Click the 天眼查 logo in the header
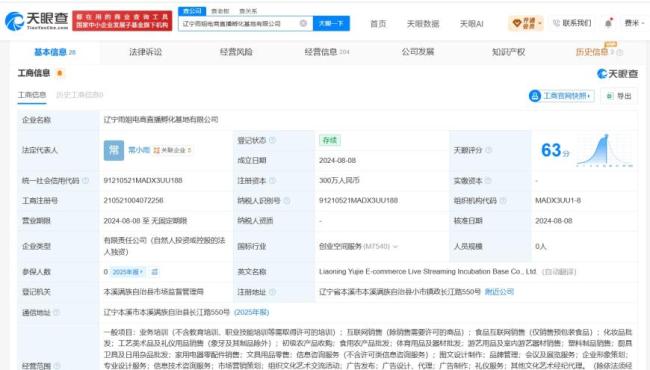This screenshot has width=650, height=370. click(x=36, y=21)
